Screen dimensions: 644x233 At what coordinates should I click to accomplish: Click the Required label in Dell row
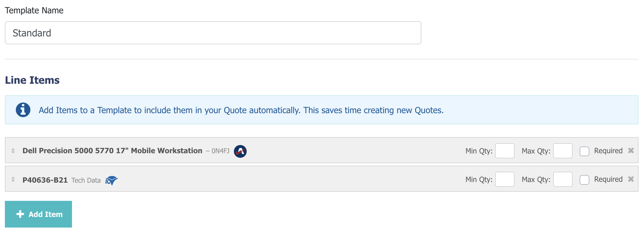(608, 151)
